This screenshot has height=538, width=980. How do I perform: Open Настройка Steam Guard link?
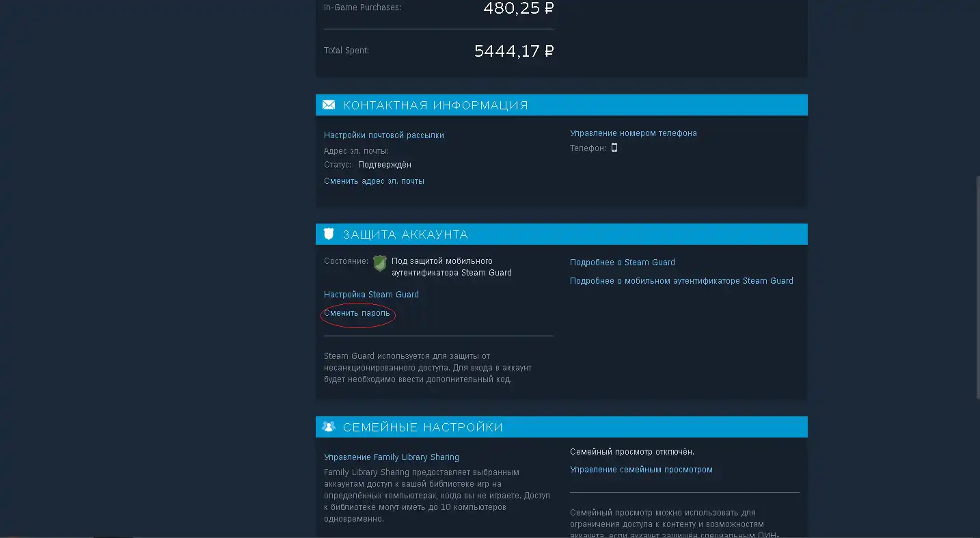pos(371,295)
